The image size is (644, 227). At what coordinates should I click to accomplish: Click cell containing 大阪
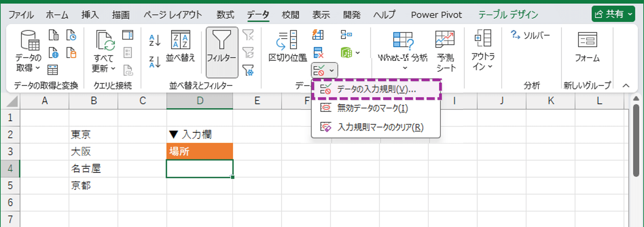(93, 152)
